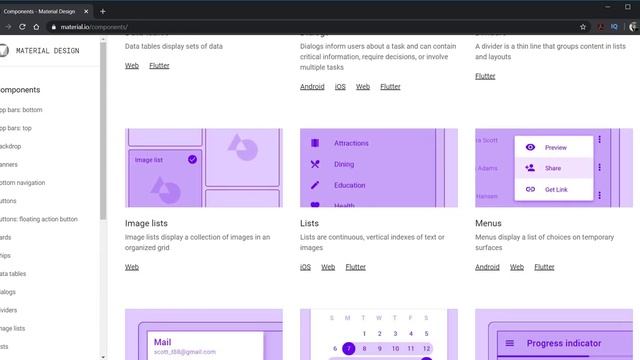Select Cards in sidebar navigation

[x=6, y=237]
